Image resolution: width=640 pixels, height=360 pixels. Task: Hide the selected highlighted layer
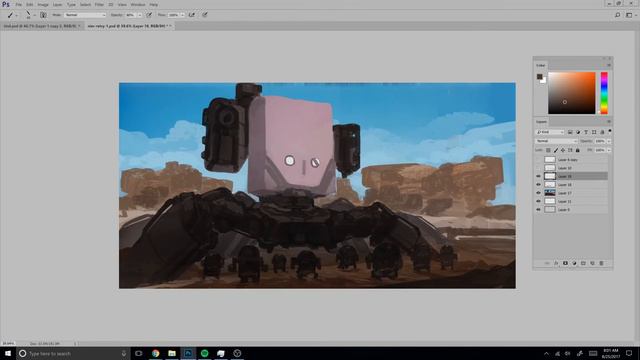pyautogui.click(x=538, y=176)
